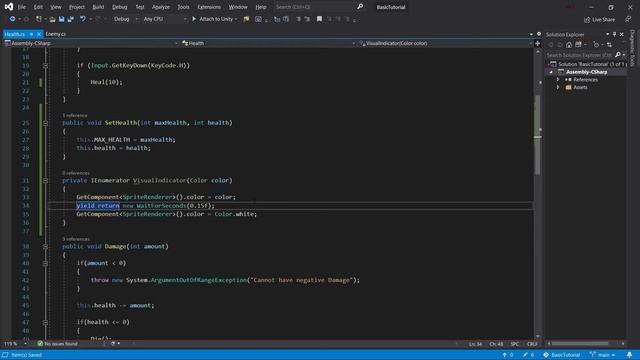Open the Tools menu

[x=183, y=7]
